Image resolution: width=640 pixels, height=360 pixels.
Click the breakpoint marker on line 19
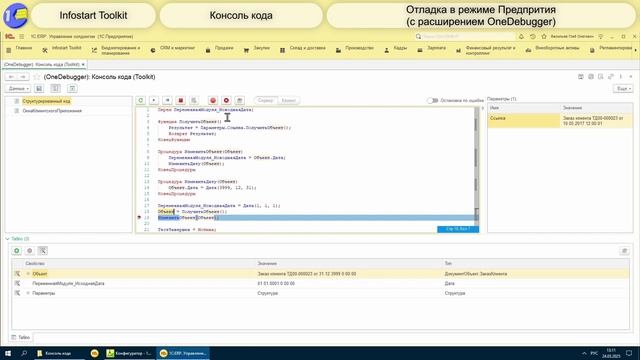click(x=139, y=218)
